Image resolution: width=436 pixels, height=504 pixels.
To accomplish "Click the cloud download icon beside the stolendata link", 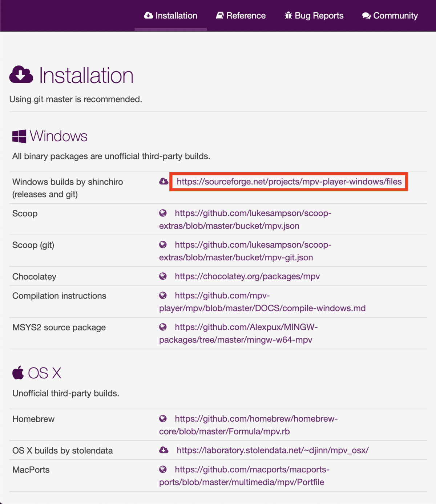I will tap(163, 450).
